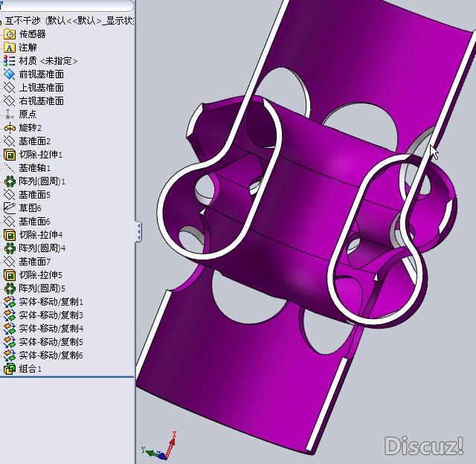Click the 原点 origin icon
Viewport: 476px width, 464px height.
[10, 114]
